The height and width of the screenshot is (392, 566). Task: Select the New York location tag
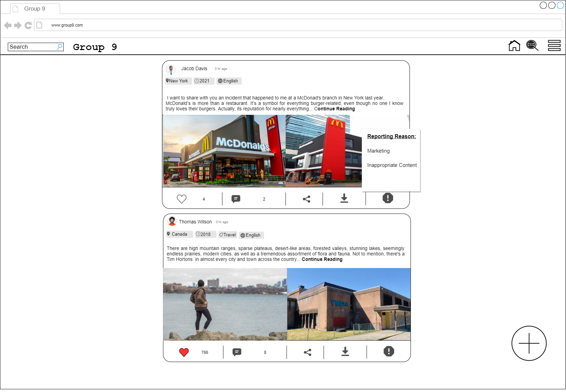[178, 81]
